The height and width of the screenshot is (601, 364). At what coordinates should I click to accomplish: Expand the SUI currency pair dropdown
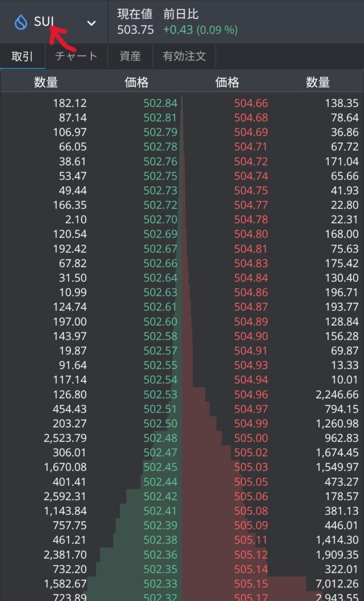pos(91,23)
